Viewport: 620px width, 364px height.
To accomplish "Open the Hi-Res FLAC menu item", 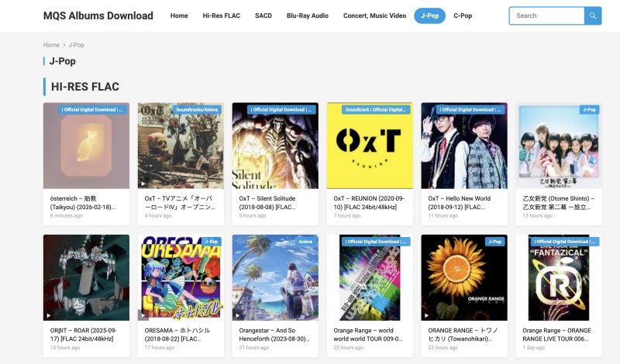I will pyautogui.click(x=222, y=15).
